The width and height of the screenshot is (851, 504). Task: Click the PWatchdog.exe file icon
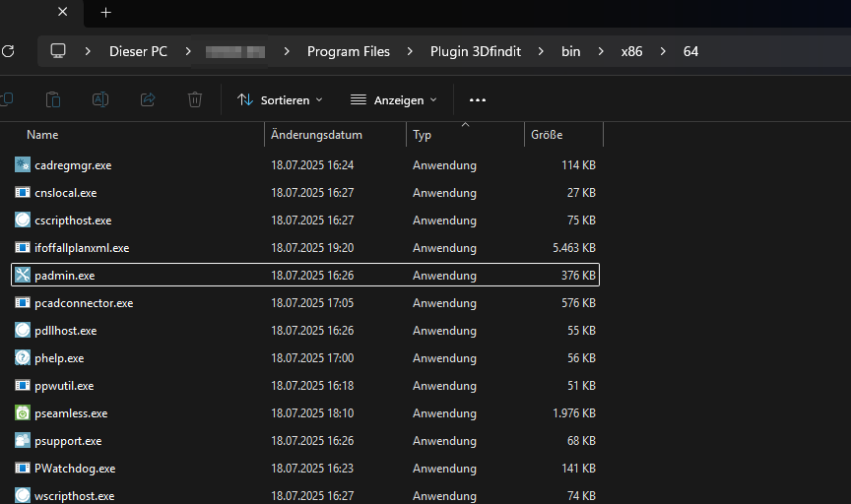pos(23,468)
